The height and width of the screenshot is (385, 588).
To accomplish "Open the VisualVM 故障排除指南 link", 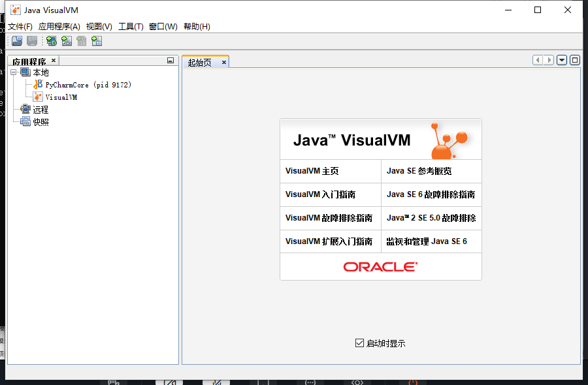I will coord(329,218).
